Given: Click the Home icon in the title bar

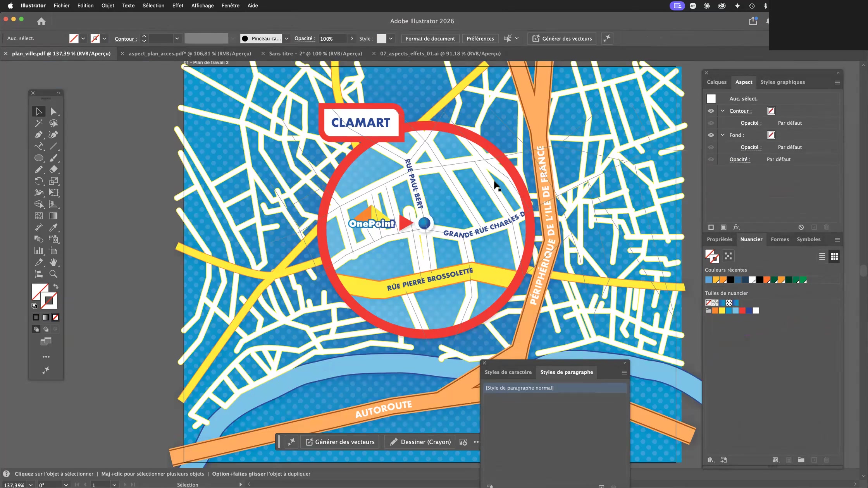Looking at the screenshot, I should [41, 21].
